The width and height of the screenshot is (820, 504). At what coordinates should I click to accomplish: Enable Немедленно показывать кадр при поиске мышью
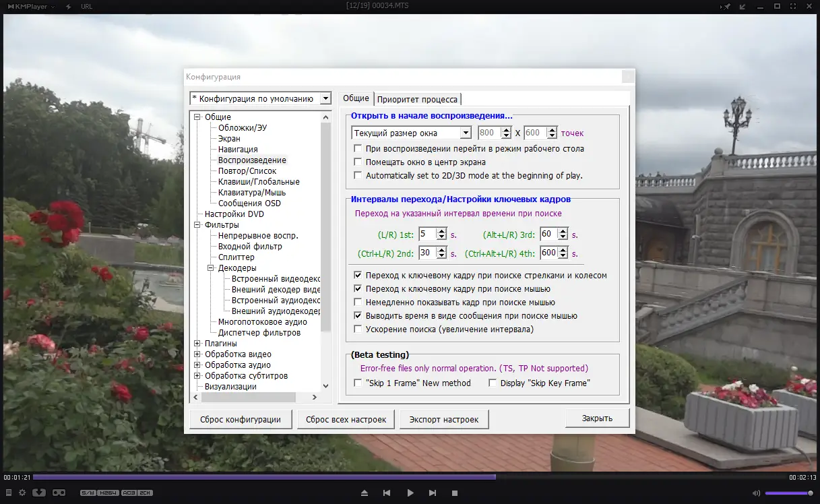[x=358, y=302]
